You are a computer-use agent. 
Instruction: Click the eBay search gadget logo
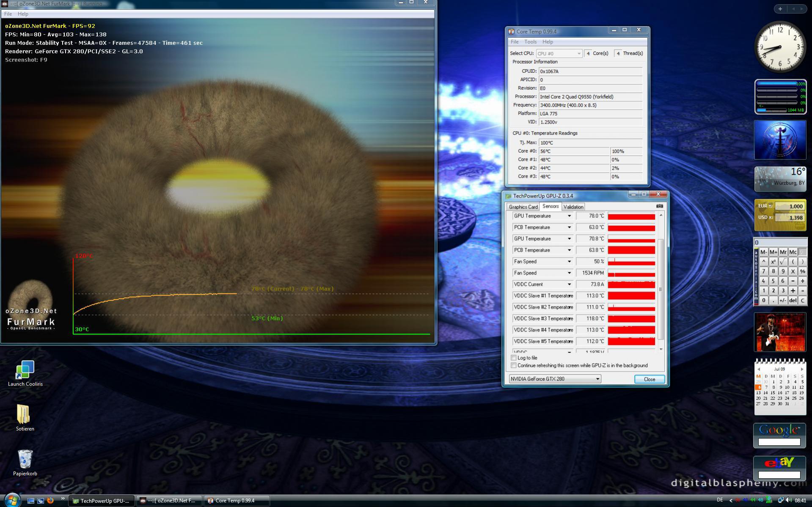coord(779,463)
